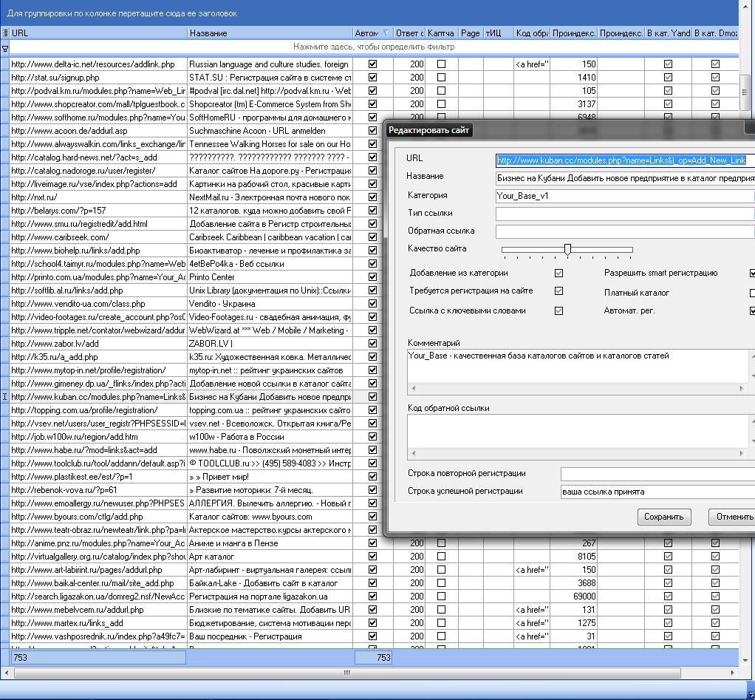The height and width of the screenshot is (700, 755).
Task: Sort grid by the Название column header
Action: coord(270,33)
